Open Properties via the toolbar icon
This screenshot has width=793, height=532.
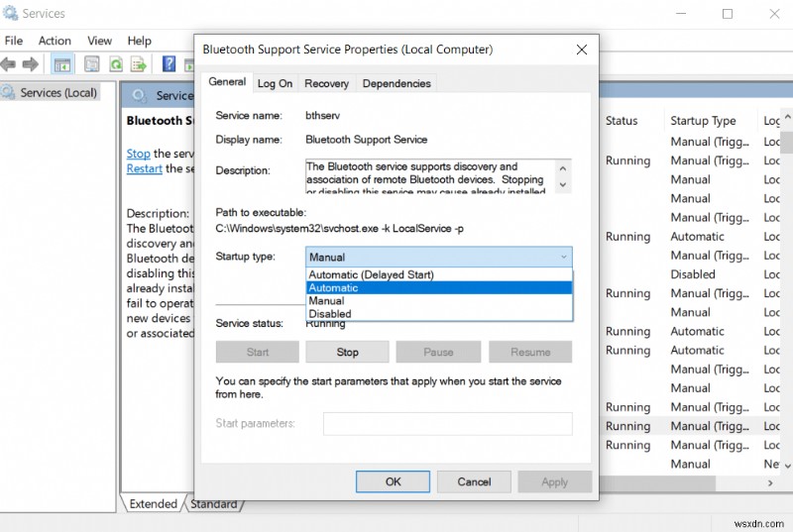[x=92, y=64]
